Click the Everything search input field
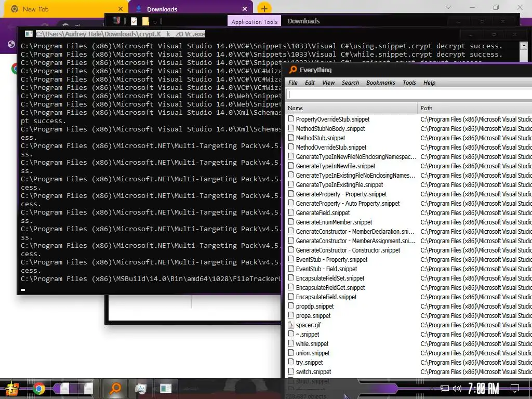Image resolution: width=532 pixels, height=399 pixels. pos(408,95)
